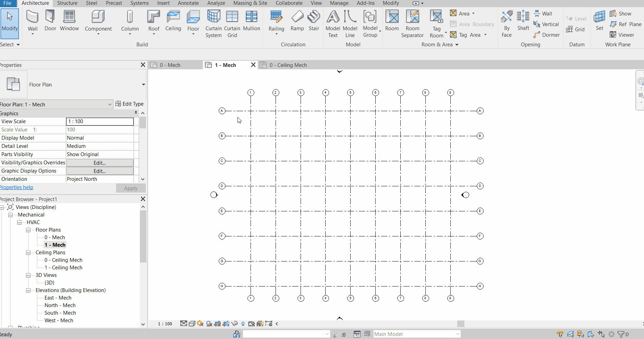
Task: Open the Collaborate ribbon tab
Action: coord(289,3)
